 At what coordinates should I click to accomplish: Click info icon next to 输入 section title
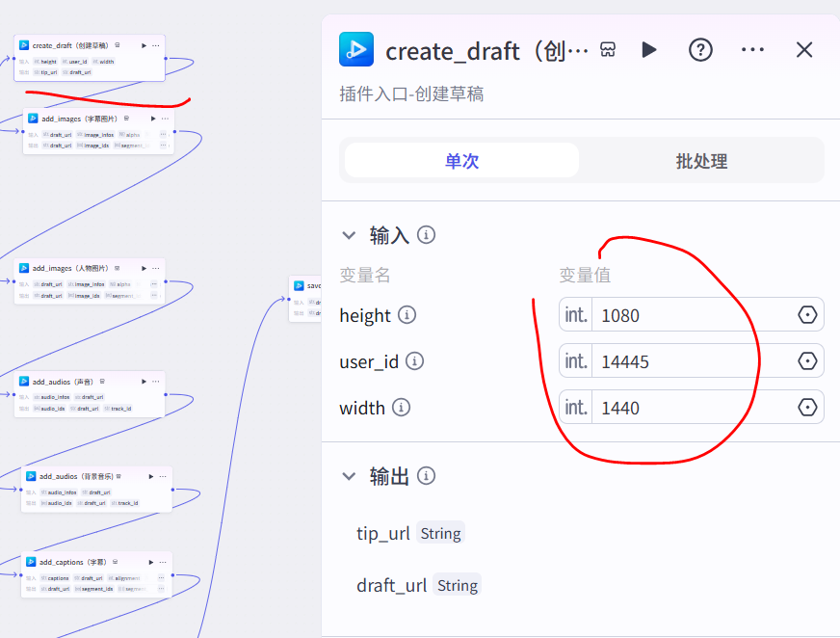(425, 234)
